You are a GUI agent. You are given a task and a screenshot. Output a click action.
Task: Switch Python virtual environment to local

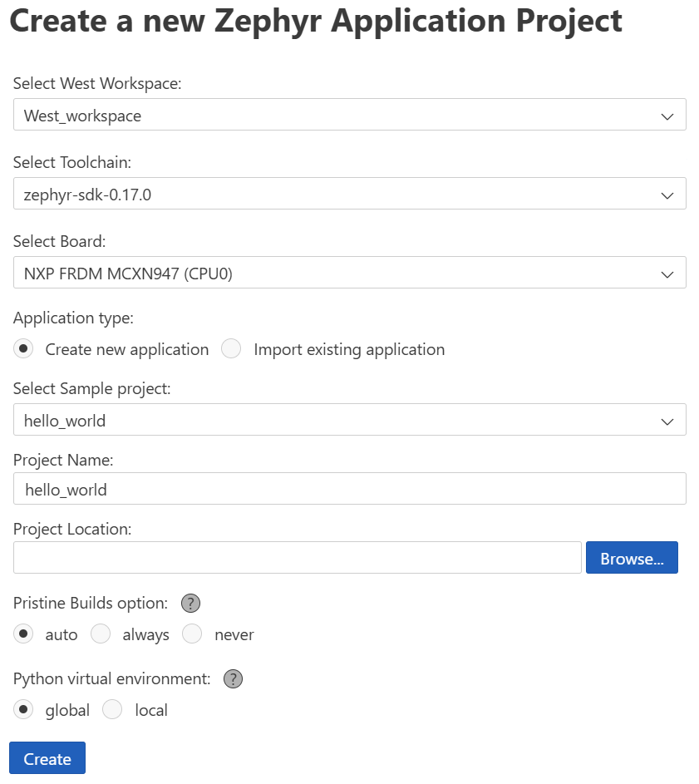coord(112,709)
